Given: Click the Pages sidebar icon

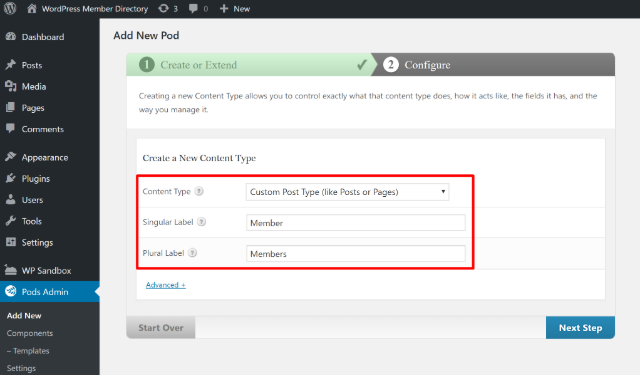Looking at the screenshot, I should click(11, 107).
